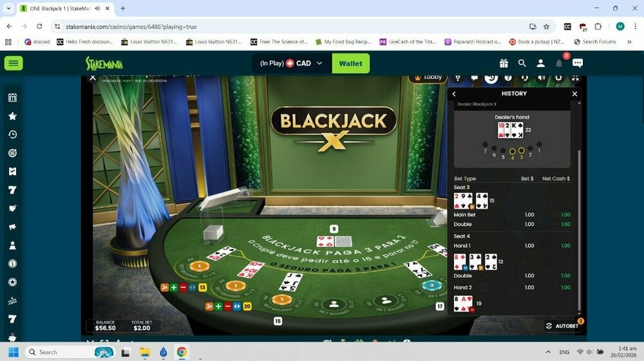This screenshot has height=361, width=644.
Task: Open notifications bell with red badge
Action: 559,63
